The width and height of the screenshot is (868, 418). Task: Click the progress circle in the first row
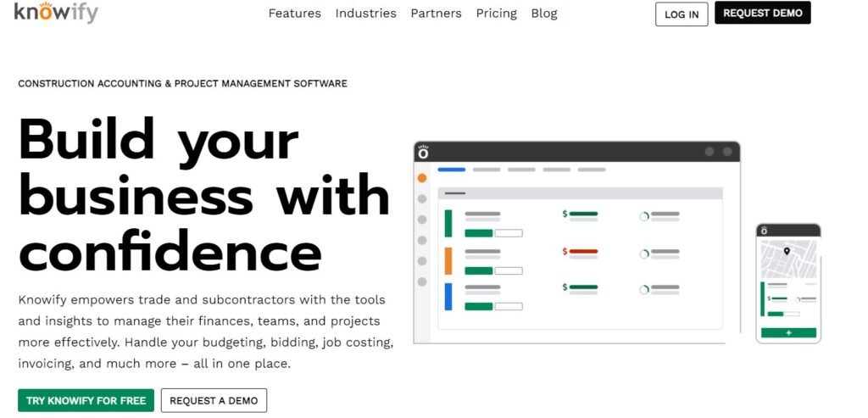click(x=644, y=216)
